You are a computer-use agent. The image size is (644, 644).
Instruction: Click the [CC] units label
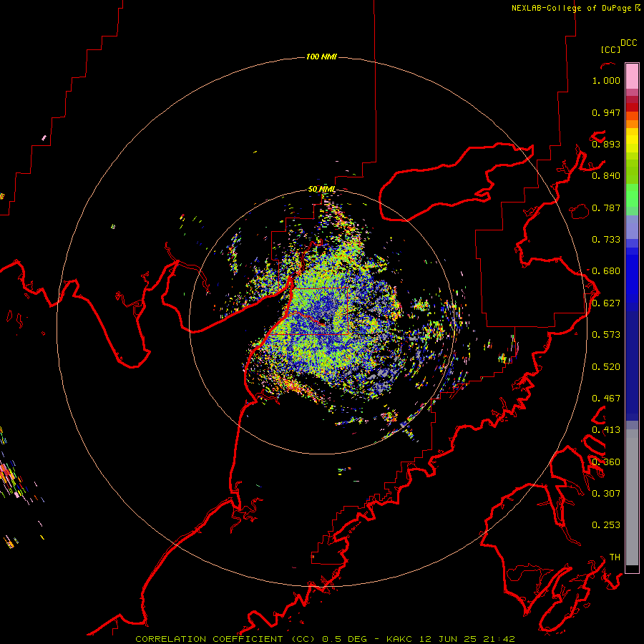(x=610, y=49)
